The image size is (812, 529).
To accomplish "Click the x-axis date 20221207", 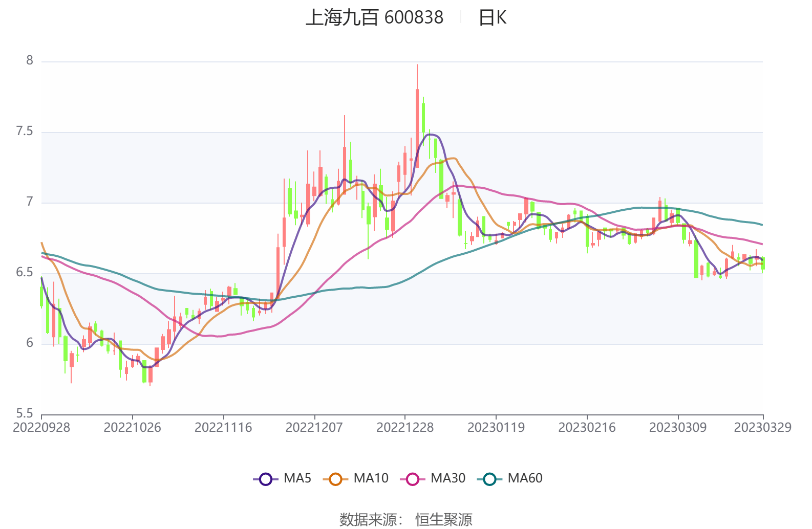I will click(314, 428).
